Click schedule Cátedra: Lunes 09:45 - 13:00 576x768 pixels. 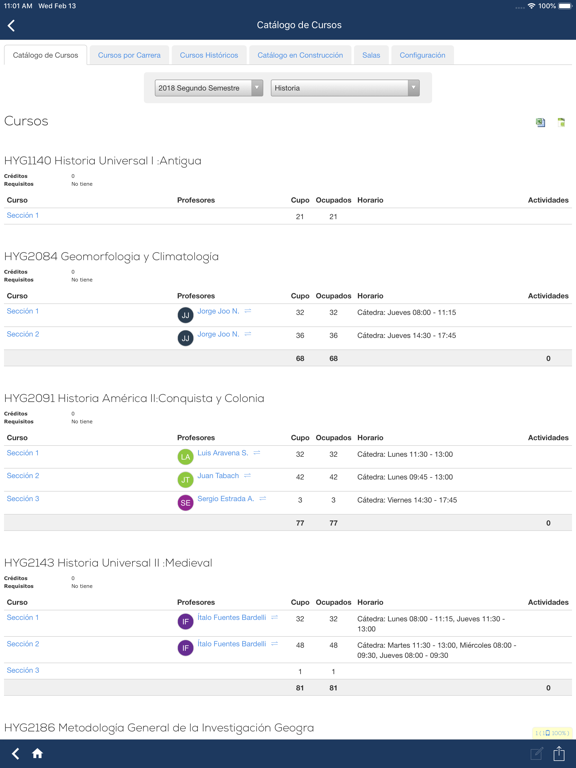coord(405,477)
